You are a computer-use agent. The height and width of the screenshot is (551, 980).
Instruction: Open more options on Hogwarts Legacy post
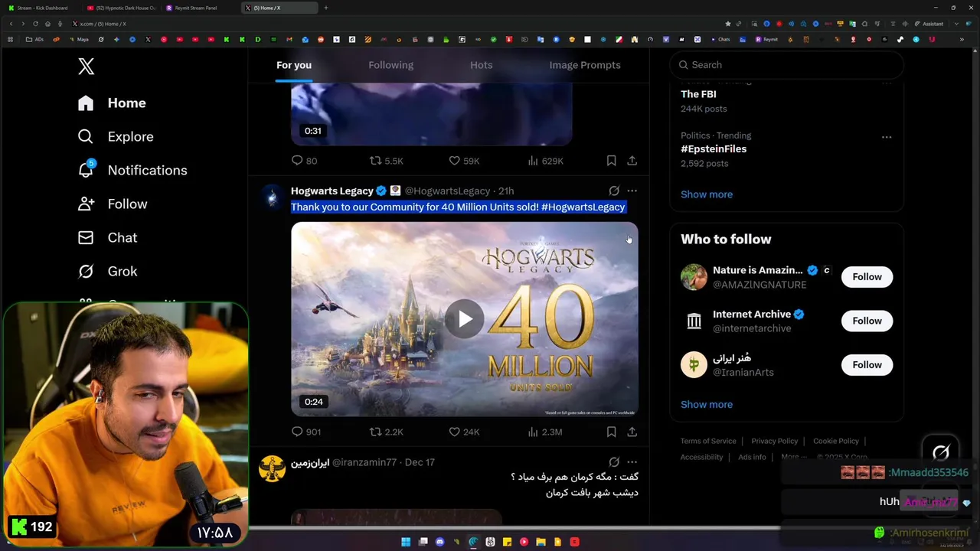coord(632,191)
